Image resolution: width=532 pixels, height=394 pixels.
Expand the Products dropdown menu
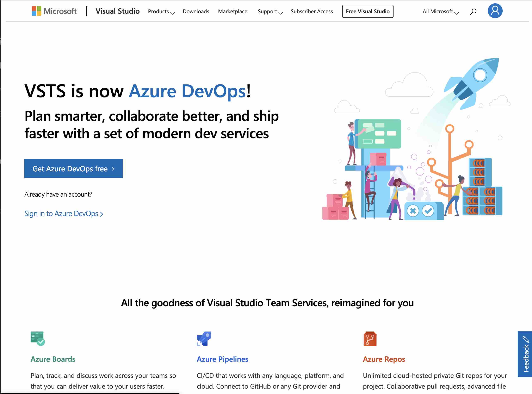pos(161,11)
